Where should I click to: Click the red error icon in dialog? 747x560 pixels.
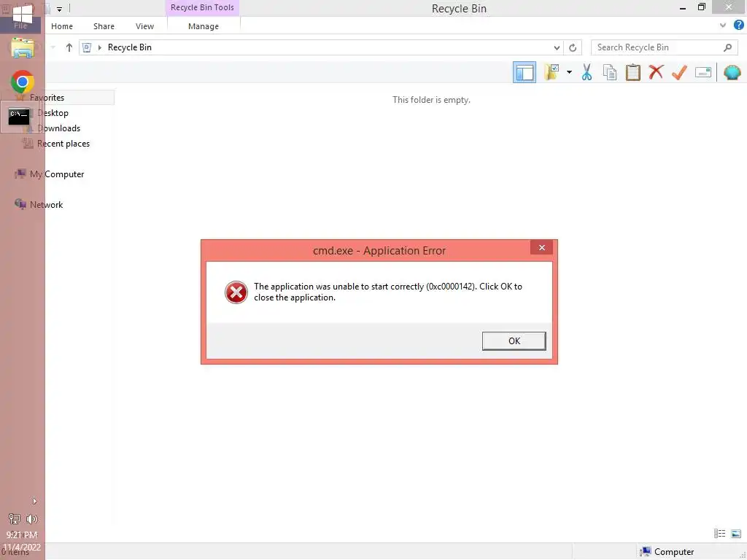pyautogui.click(x=236, y=292)
